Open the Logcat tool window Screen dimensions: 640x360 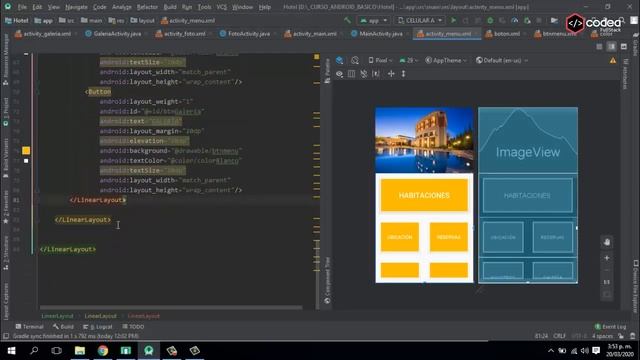[x=98, y=327]
